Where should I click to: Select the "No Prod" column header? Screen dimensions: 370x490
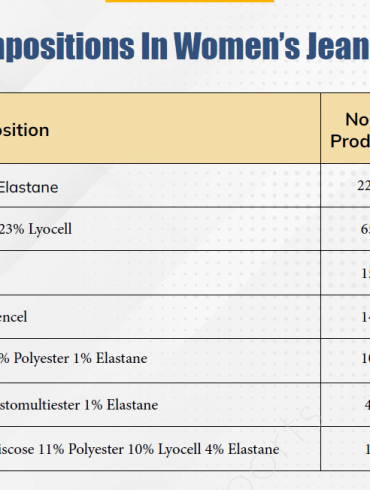tap(345, 128)
